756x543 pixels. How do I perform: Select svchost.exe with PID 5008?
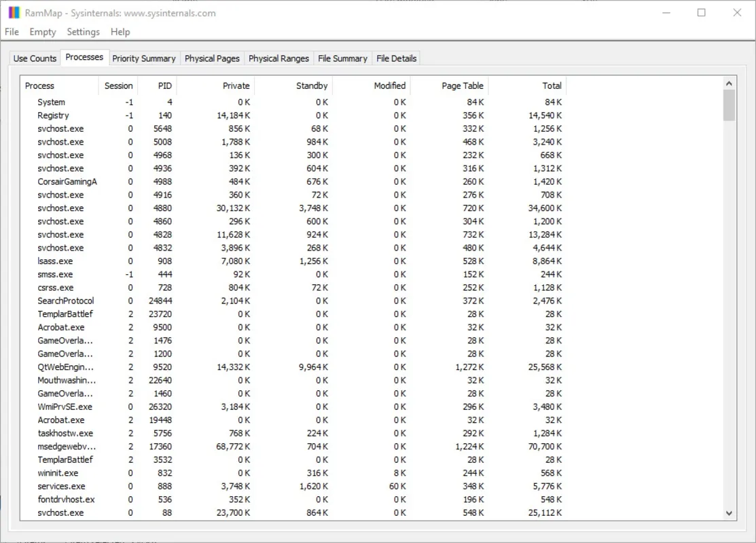pyautogui.click(x=293, y=142)
